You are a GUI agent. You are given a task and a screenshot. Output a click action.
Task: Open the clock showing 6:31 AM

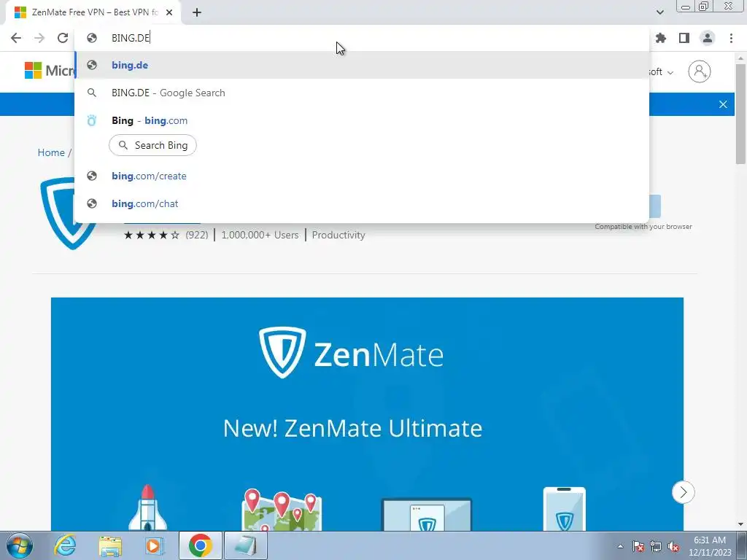710,546
